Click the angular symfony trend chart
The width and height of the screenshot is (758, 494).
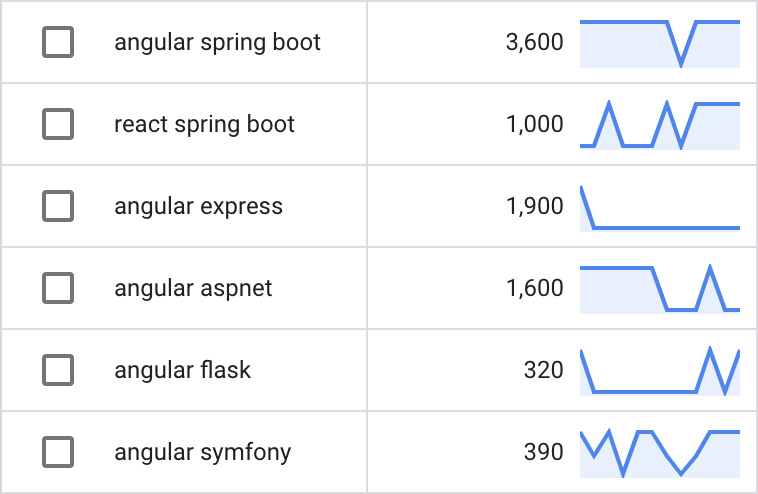[x=660, y=453]
